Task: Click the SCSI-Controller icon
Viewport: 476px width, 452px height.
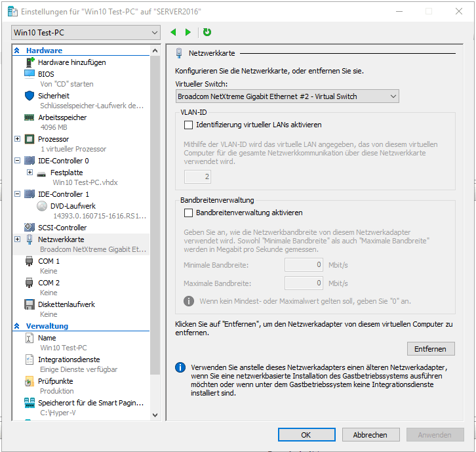Action: (x=30, y=227)
